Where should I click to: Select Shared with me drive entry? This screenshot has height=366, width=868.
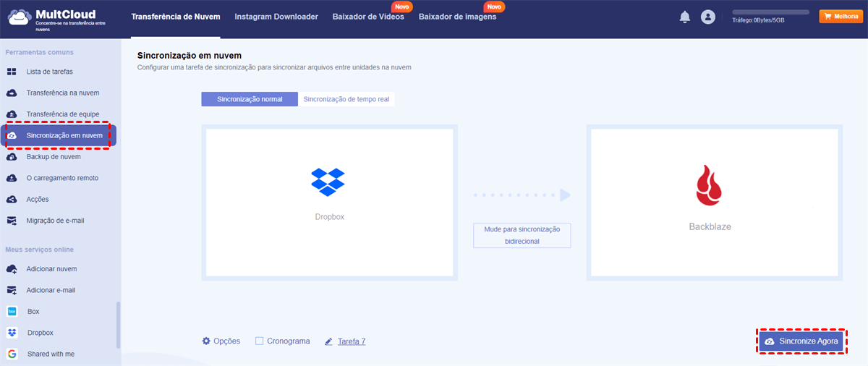(51, 354)
